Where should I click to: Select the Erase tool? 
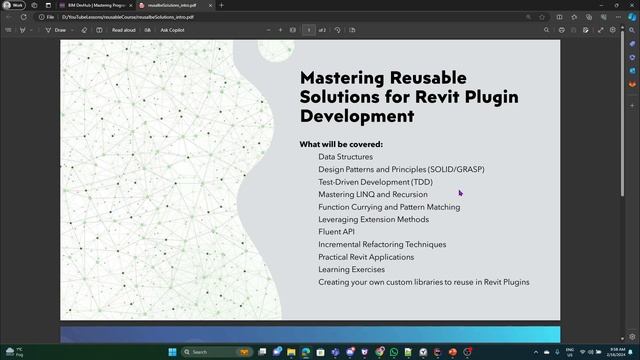84,30
